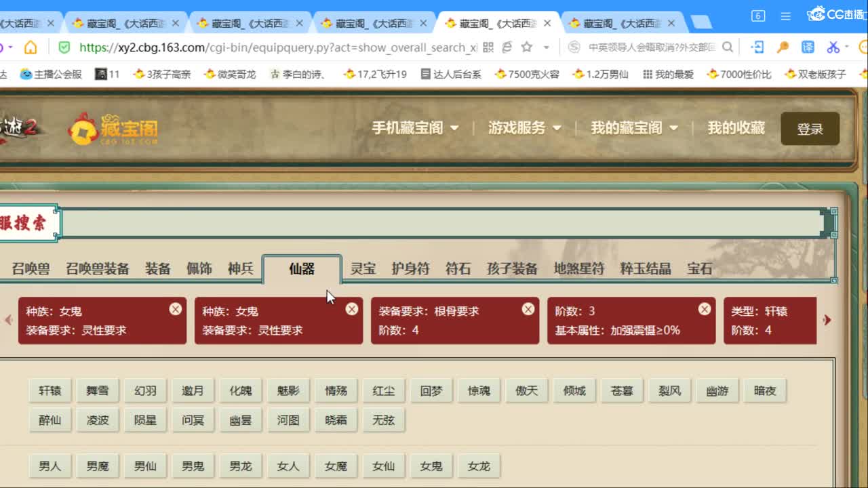Switch browser engine via the IE icon

[x=507, y=47]
